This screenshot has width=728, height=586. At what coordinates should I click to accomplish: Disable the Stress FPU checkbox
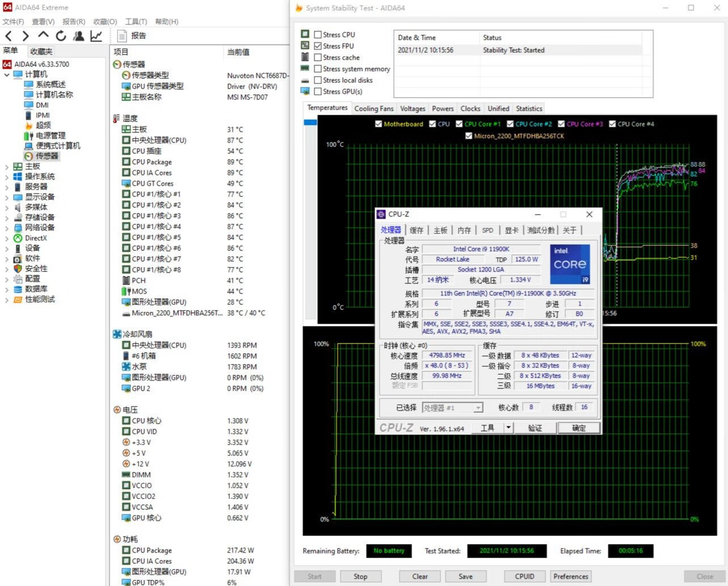click(318, 46)
